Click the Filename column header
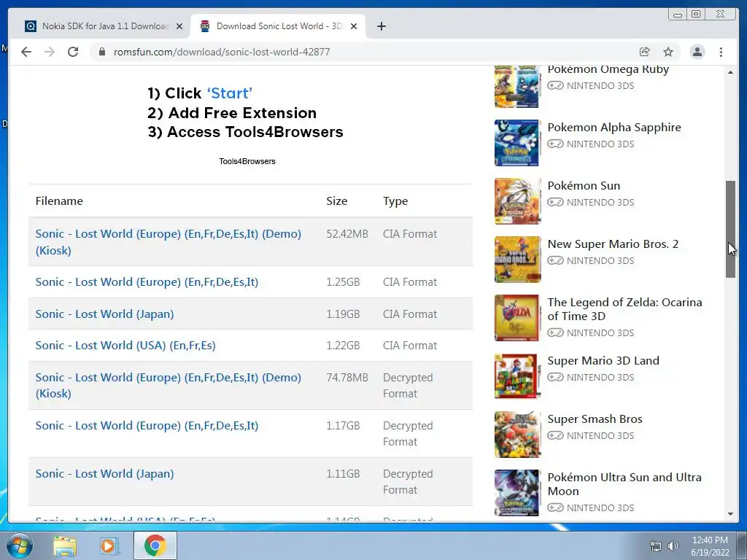 coord(59,201)
